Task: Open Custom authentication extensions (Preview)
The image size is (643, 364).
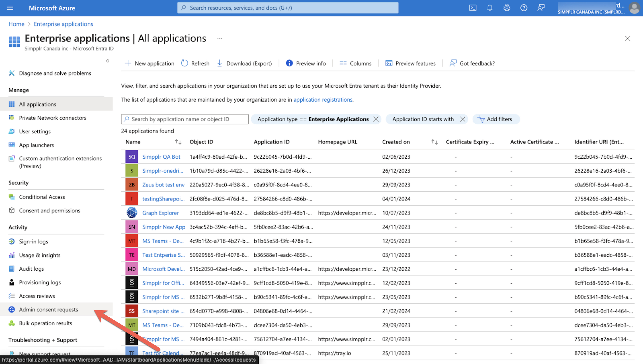Action: [x=60, y=162]
